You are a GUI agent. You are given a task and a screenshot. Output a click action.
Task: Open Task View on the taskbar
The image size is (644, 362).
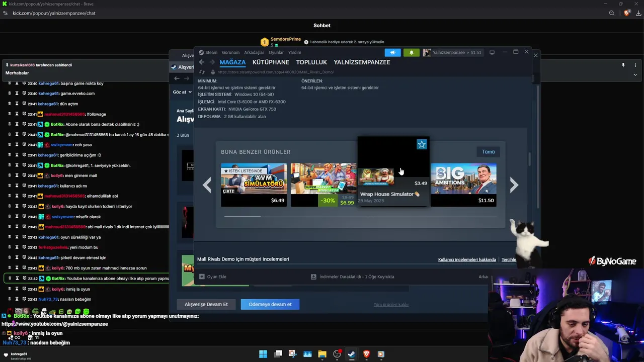[x=278, y=354]
